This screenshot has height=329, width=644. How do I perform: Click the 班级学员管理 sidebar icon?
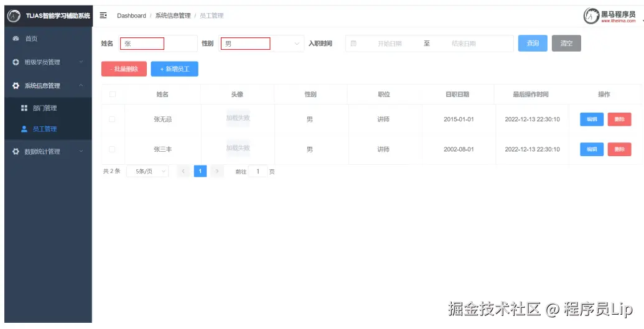16,62
